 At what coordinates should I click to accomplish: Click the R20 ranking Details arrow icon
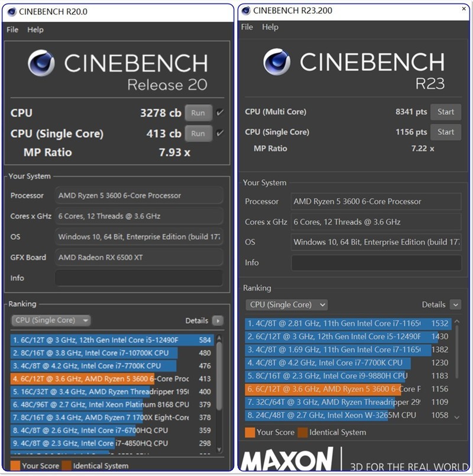218,320
